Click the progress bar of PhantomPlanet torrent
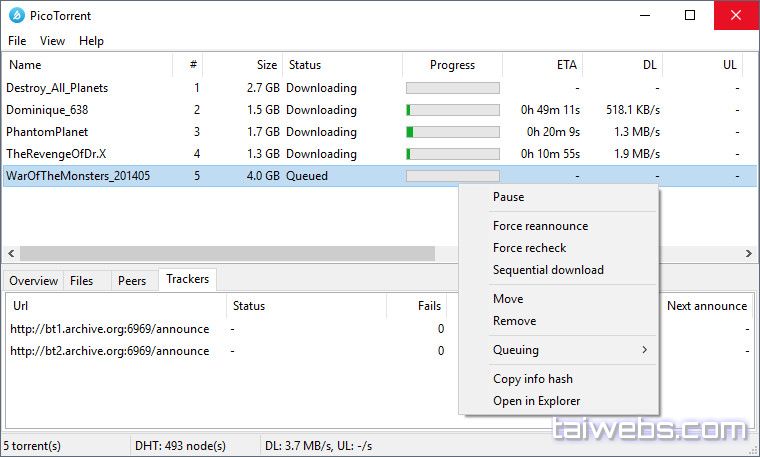The width and height of the screenshot is (760, 457). point(452,132)
